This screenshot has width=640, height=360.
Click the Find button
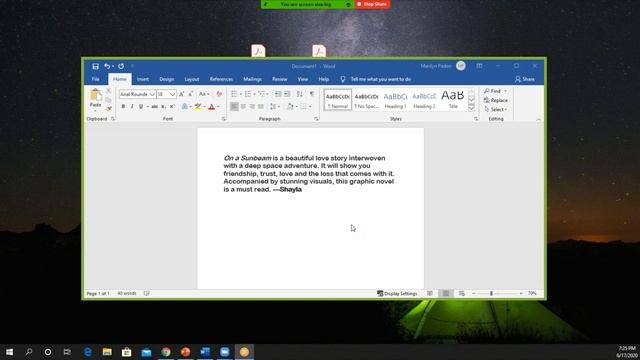(x=495, y=91)
